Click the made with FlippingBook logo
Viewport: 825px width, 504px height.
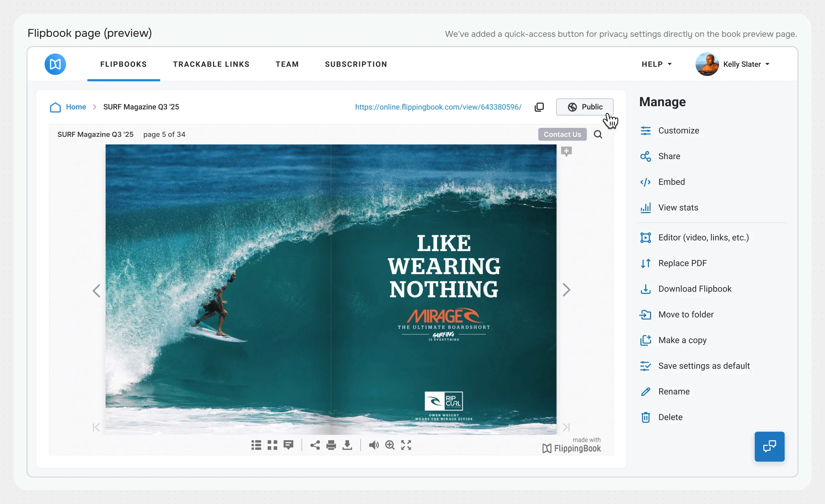(x=572, y=446)
